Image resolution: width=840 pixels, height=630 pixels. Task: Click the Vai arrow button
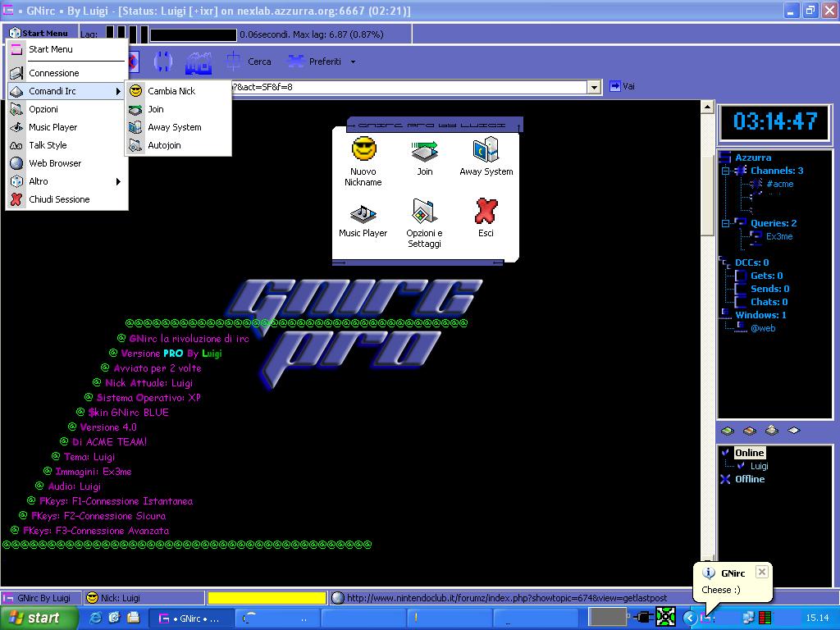pos(615,86)
